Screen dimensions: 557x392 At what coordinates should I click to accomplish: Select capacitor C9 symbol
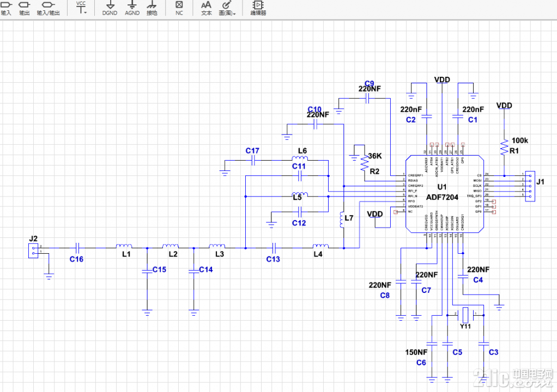368,99
